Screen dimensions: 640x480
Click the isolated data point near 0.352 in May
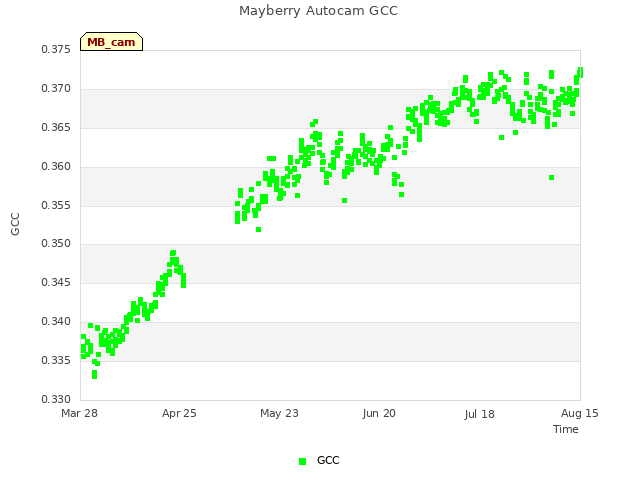click(x=258, y=230)
